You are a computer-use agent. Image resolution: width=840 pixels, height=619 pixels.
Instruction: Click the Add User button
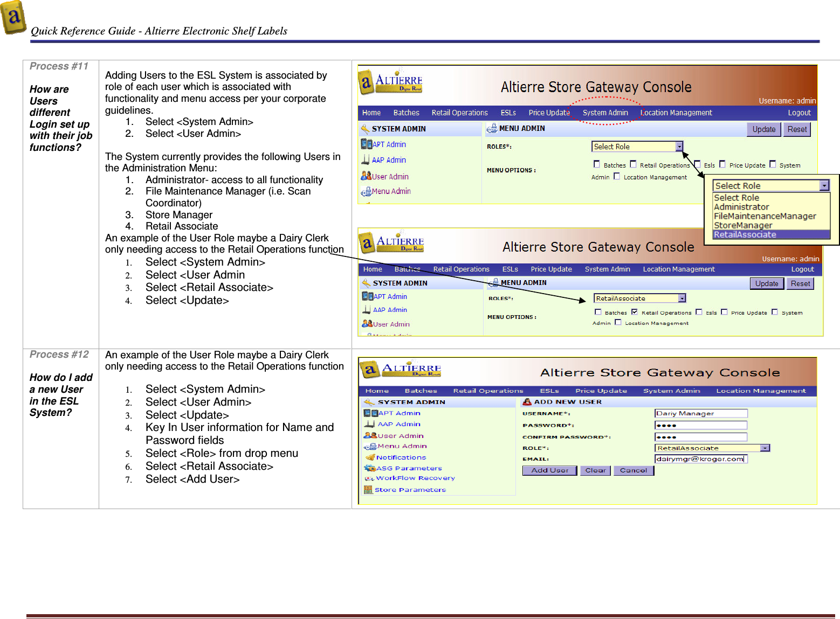(x=549, y=470)
